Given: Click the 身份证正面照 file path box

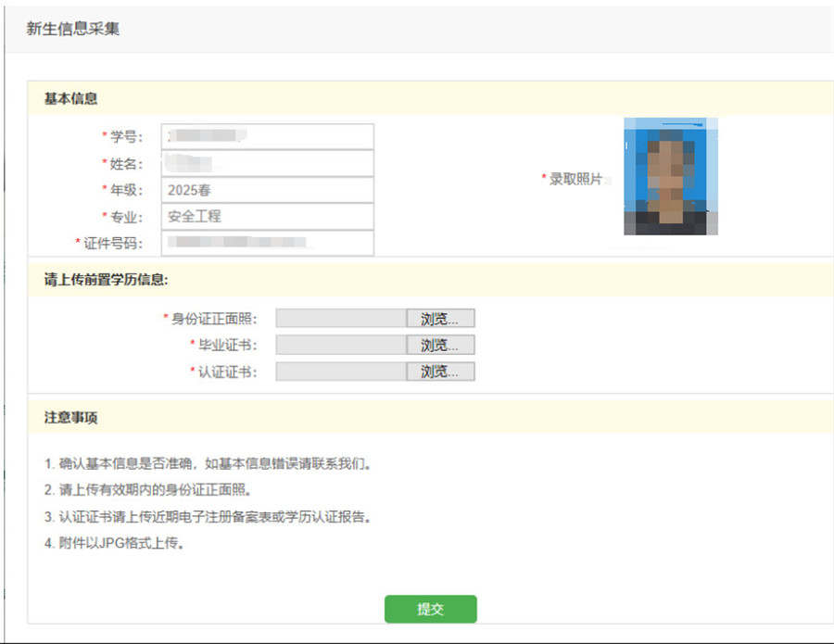Looking at the screenshot, I should coord(341,319).
